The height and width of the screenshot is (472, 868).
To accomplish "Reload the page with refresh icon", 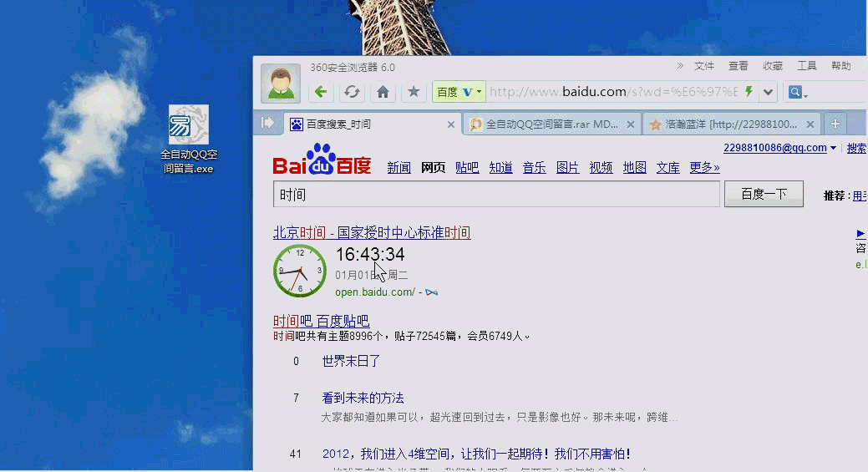I will (x=352, y=92).
